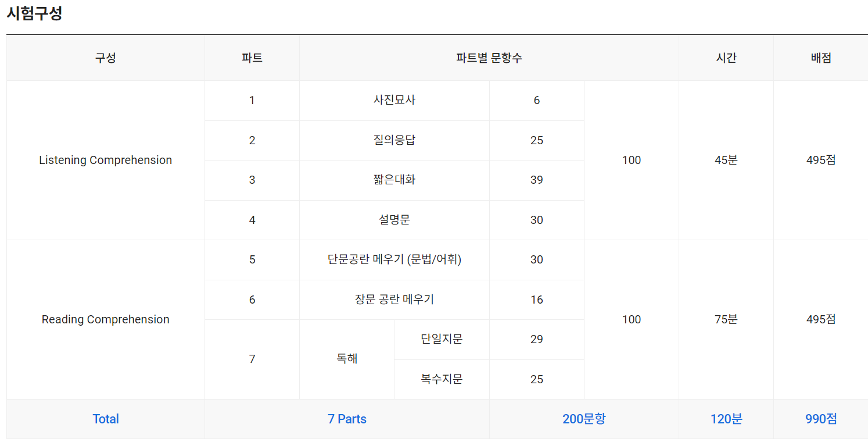This screenshot has height=442, width=868.
Task: Click part number 3 cell
Action: pyautogui.click(x=252, y=180)
